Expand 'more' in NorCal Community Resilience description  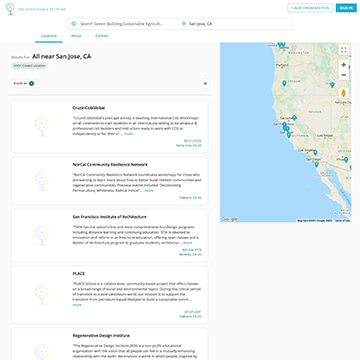(x=149, y=191)
